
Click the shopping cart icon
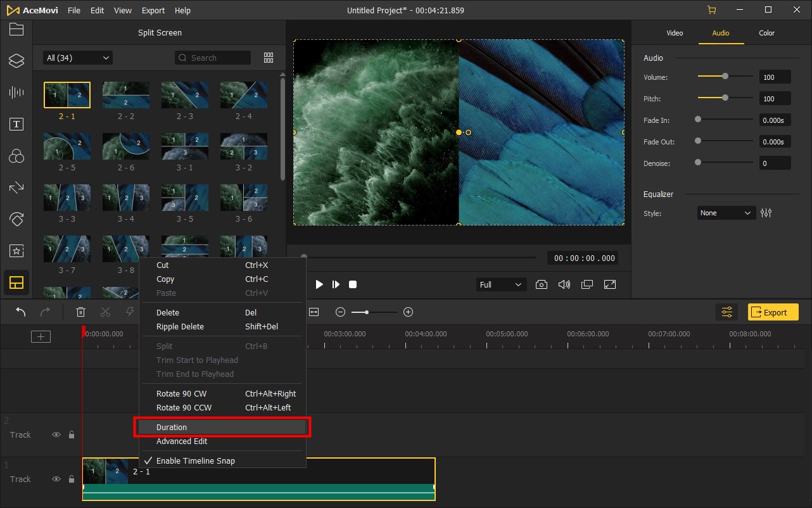coord(712,10)
